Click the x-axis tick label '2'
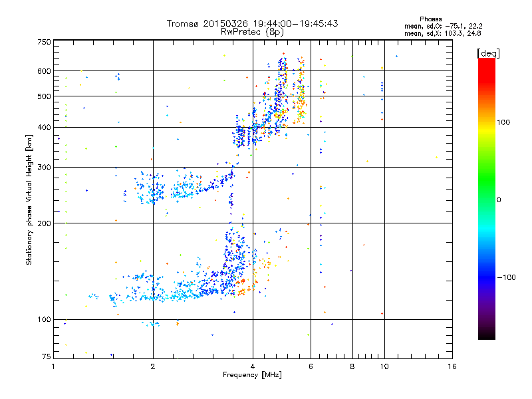 (153, 366)
